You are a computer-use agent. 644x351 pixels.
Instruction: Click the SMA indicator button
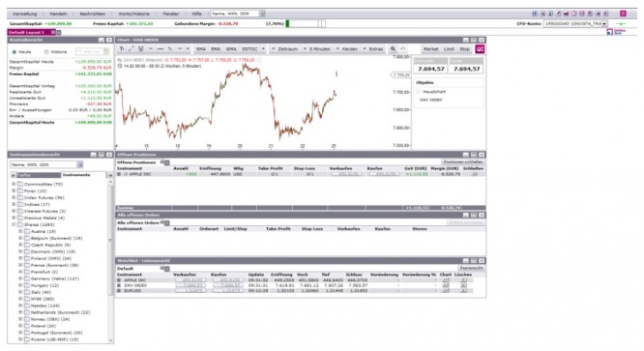[201, 49]
